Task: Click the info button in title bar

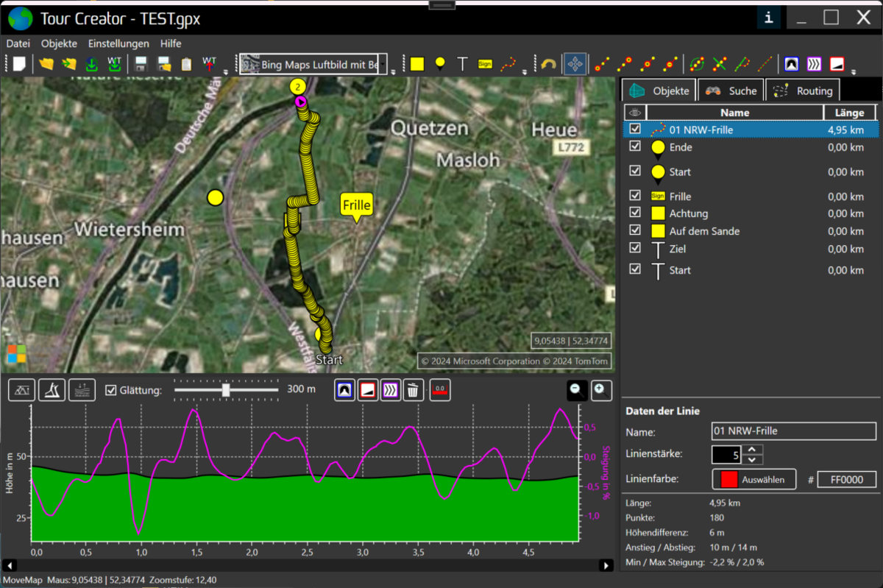Action: (x=769, y=18)
